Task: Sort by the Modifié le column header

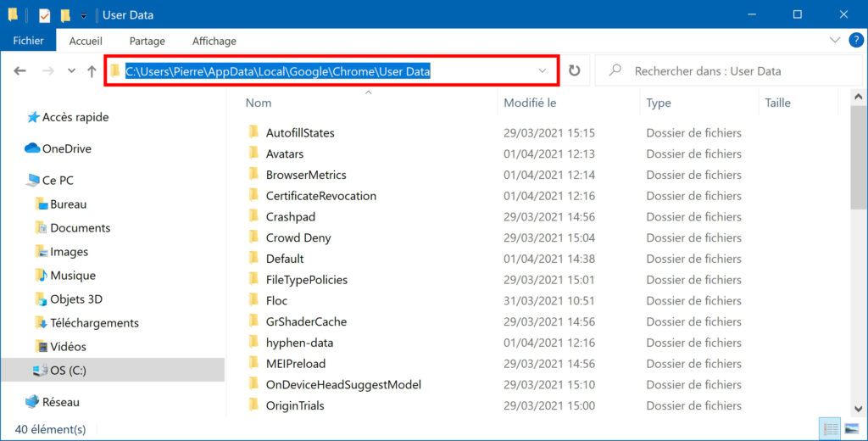Action: [x=530, y=103]
